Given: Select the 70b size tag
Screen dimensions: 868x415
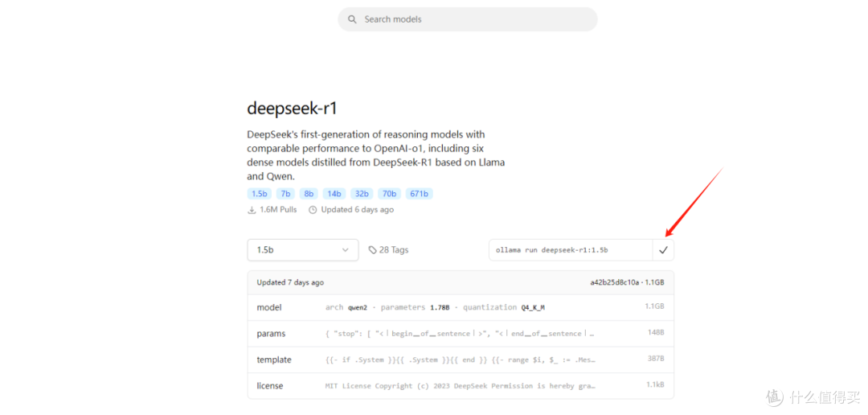Looking at the screenshot, I should (390, 194).
